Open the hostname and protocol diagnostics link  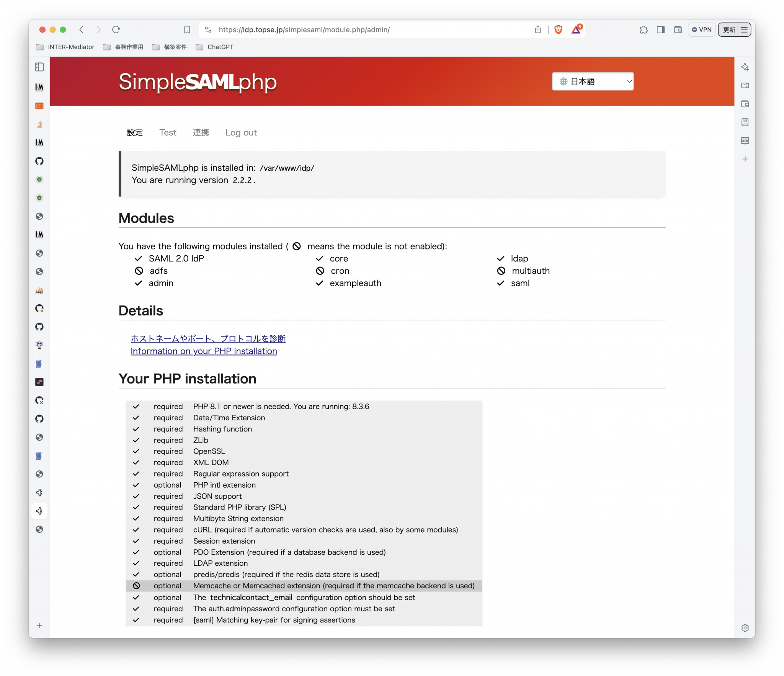pos(209,338)
